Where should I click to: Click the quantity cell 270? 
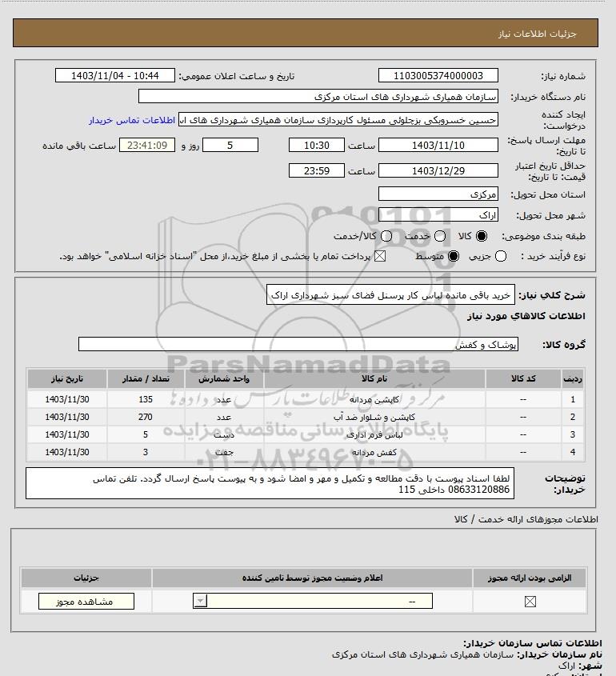point(146,417)
